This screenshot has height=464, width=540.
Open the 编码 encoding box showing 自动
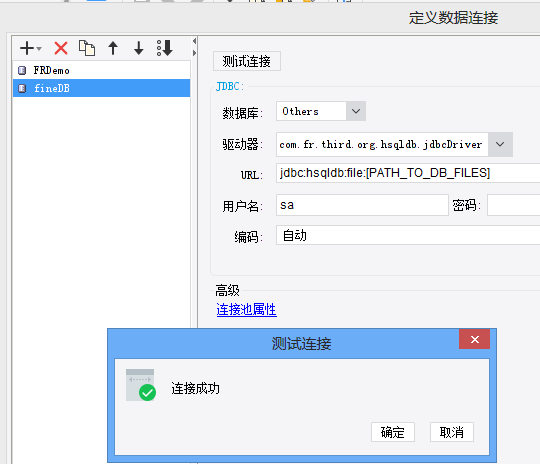[408, 236]
